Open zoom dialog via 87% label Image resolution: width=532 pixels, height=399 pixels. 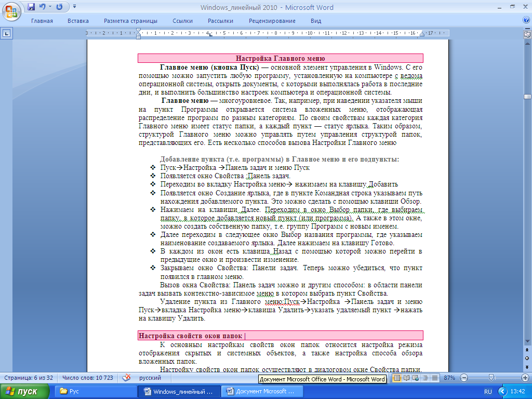(449, 378)
